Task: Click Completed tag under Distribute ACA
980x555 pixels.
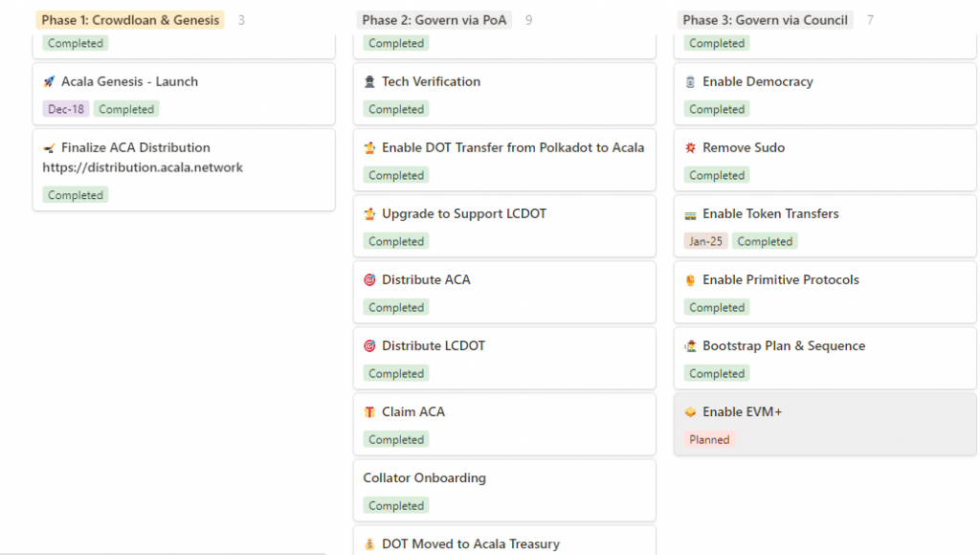Action: (x=396, y=307)
